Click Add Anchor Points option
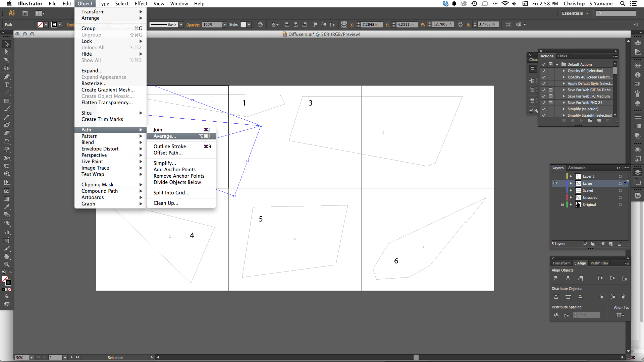This screenshot has width=644, height=362. coord(174,169)
